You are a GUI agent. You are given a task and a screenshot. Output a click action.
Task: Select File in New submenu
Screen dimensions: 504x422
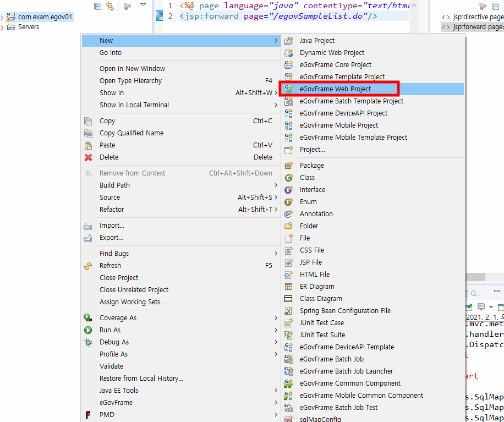pyautogui.click(x=373, y=238)
